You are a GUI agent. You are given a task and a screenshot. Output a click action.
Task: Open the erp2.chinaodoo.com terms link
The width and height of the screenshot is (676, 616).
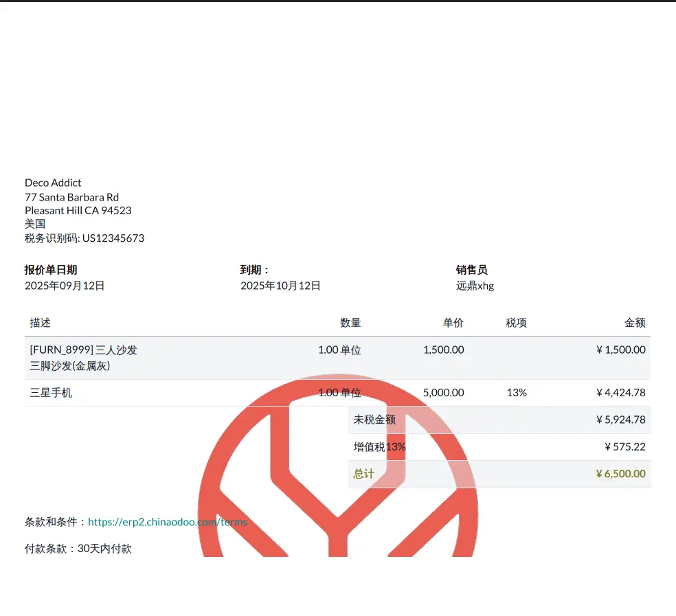coord(167,522)
